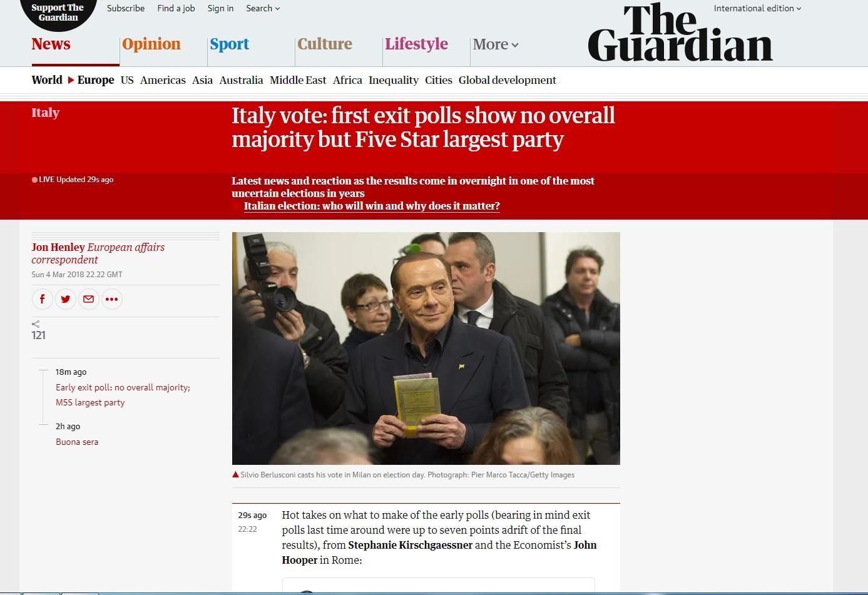Click Support The Guardian button

58,13
